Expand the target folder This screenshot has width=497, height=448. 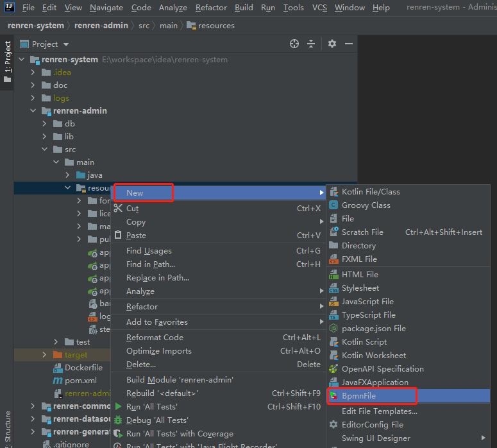[x=44, y=355]
